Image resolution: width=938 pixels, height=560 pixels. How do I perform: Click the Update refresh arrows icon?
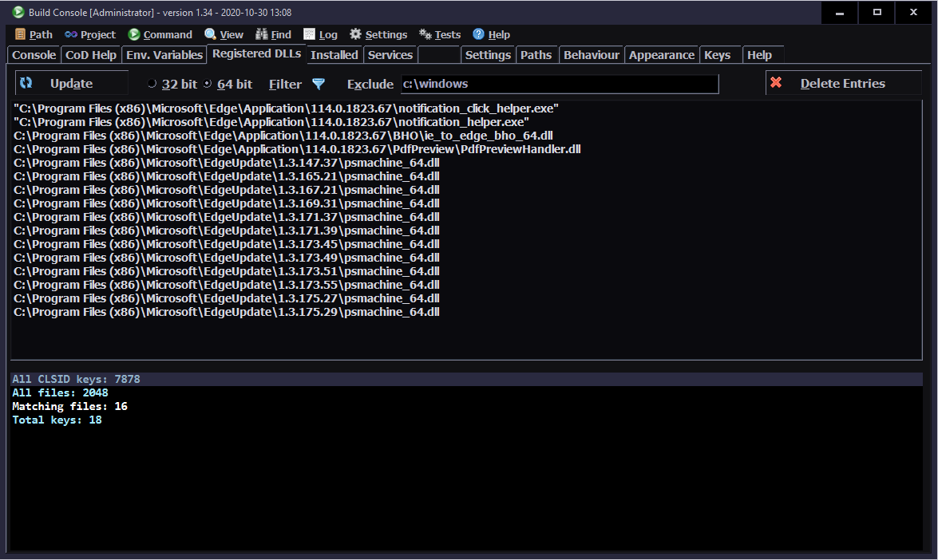click(26, 83)
